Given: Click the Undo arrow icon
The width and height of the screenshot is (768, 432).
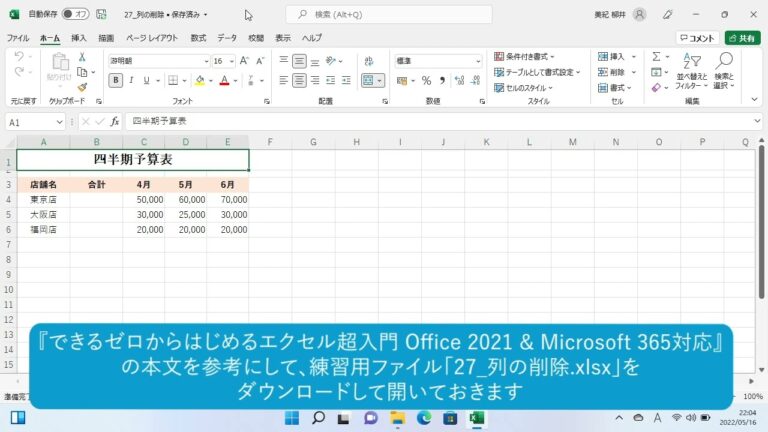Looking at the screenshot, I should click(x=19, y=56).
